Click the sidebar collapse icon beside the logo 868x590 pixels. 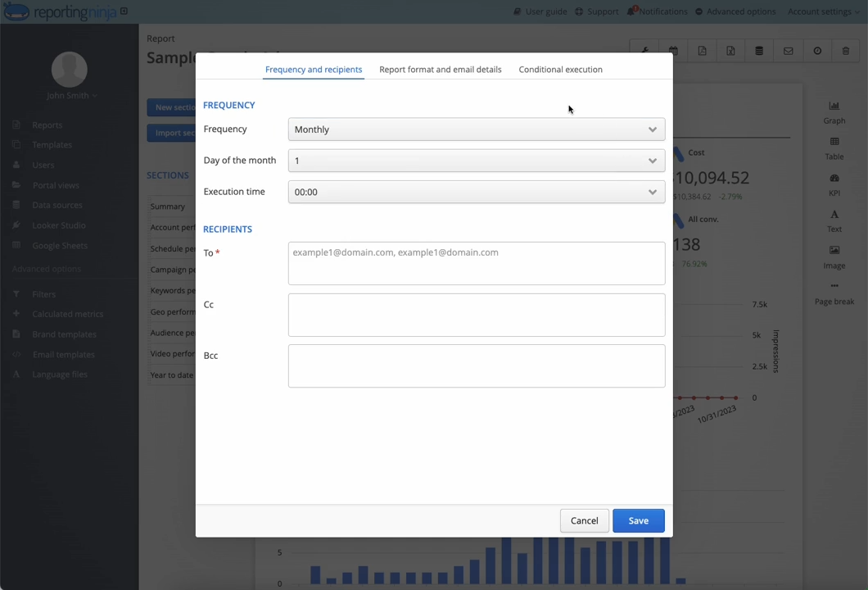point(124,11)
